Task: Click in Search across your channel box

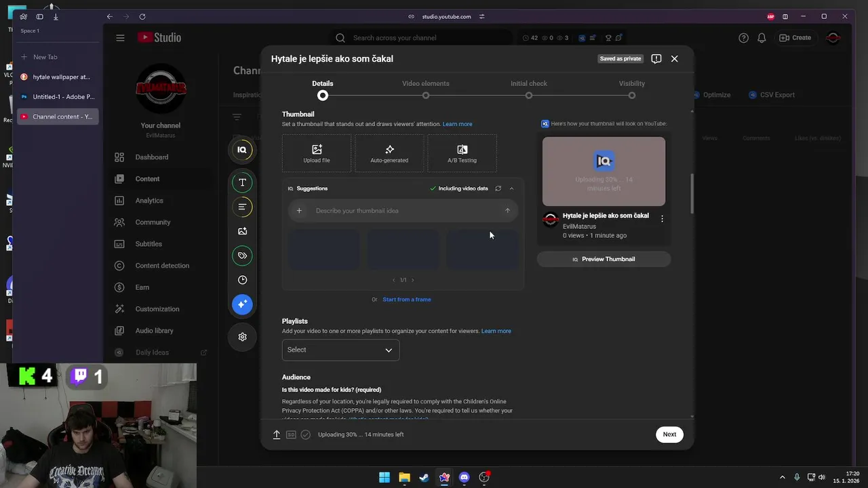Action: (x=431, y=38)
